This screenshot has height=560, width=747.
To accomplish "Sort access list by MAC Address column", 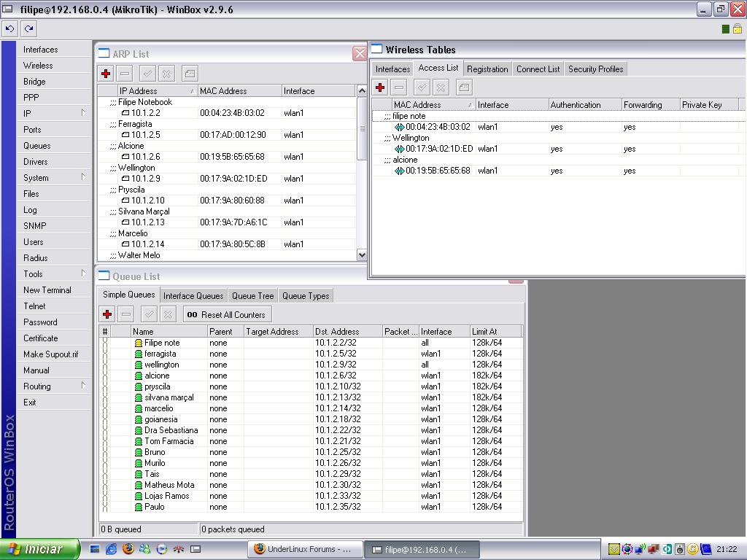I will tap(433, 105).
